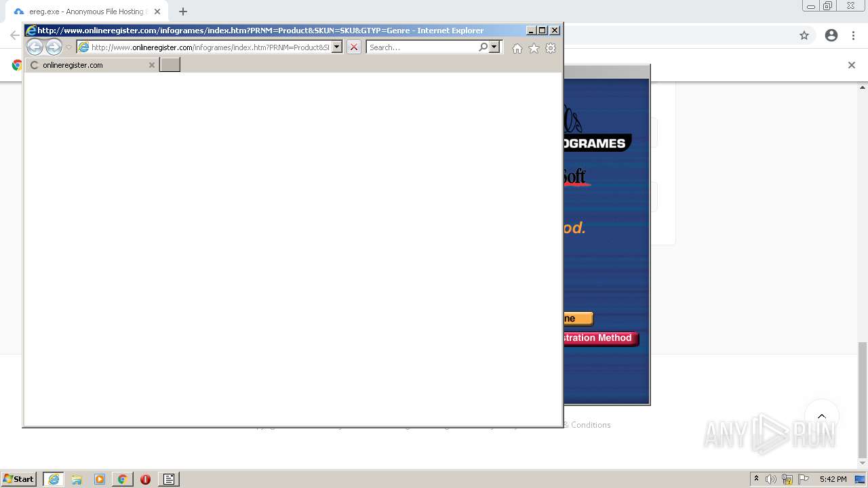Click the orange button in Infogrames window
This screenshot has width=868, height=488.
[x=578, y=319]
